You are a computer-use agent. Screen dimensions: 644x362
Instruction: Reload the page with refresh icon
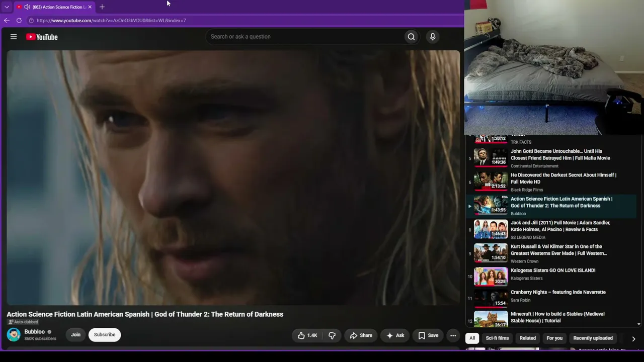(x=19, y=21)
